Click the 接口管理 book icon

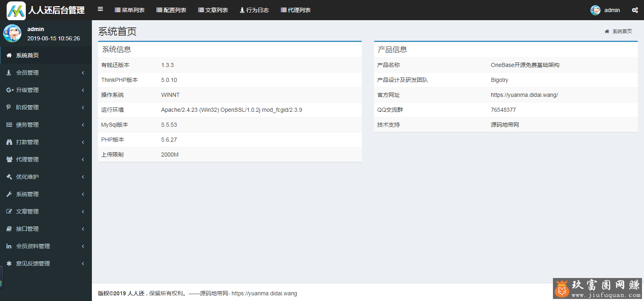(9, 229)
